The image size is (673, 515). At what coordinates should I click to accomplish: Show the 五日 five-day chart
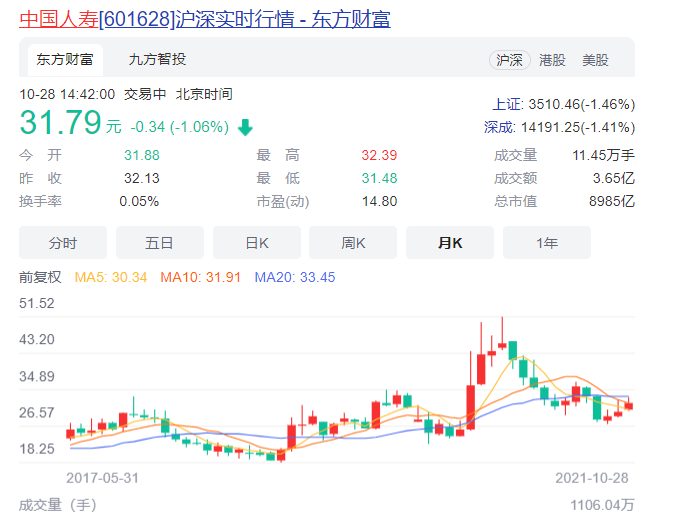pos(160,243)
